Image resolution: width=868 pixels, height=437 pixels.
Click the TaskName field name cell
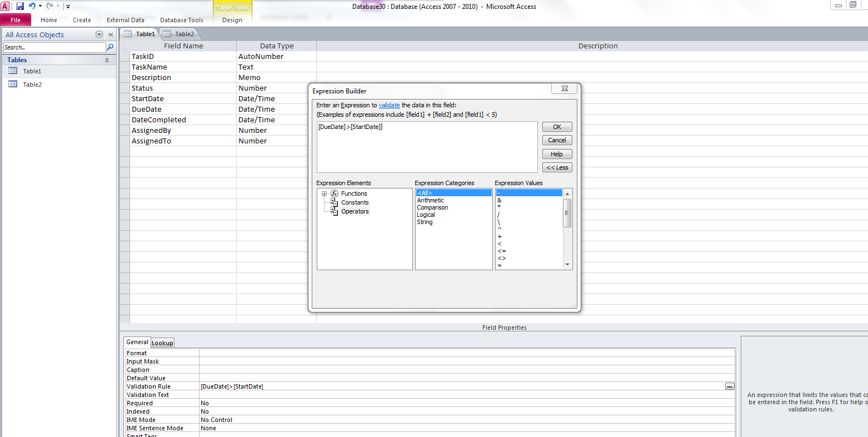pos(183,67)
